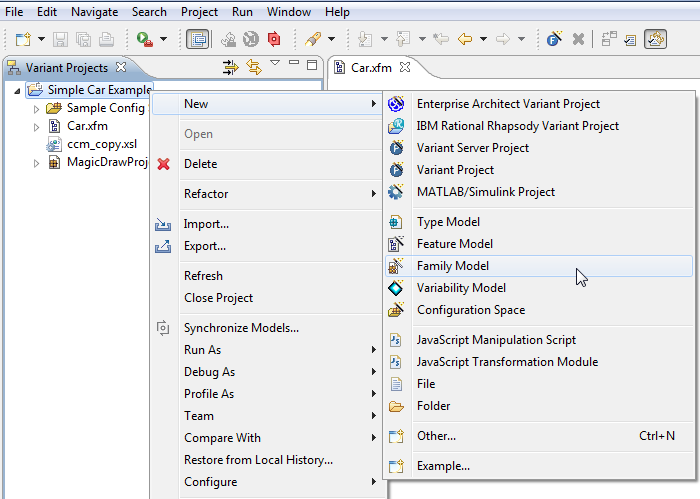Collapse the Simple Car Example tree node

coord(20,90)
